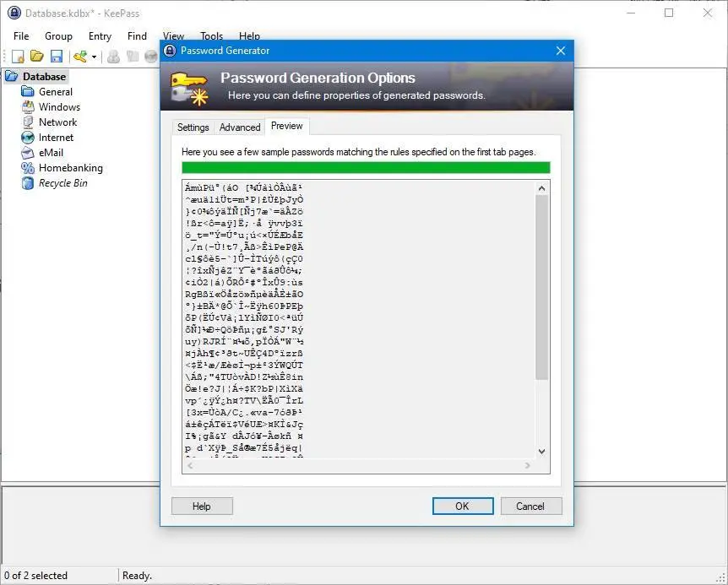The image size is (728, 585).
Task: Maximize the KeePass main window
Action: [669, 13]
